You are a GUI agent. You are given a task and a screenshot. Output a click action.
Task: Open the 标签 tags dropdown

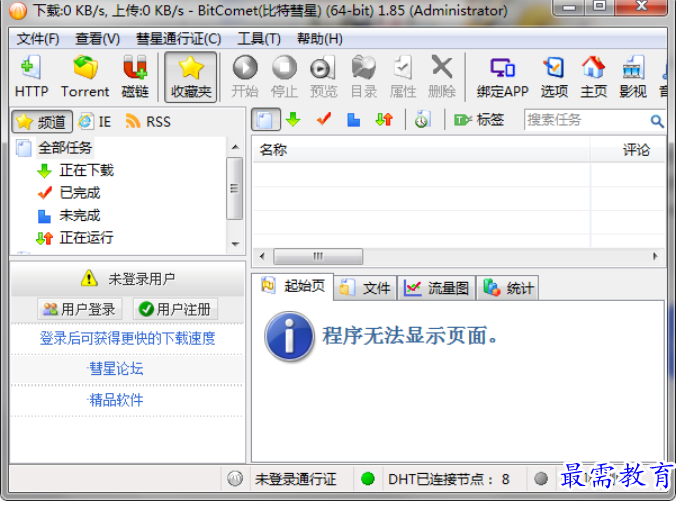click(x=479, y=120)
